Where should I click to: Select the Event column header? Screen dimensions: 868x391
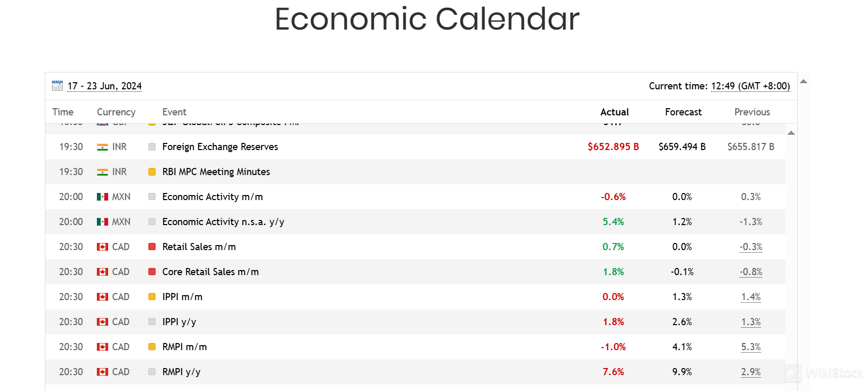(x=174, y=112)
